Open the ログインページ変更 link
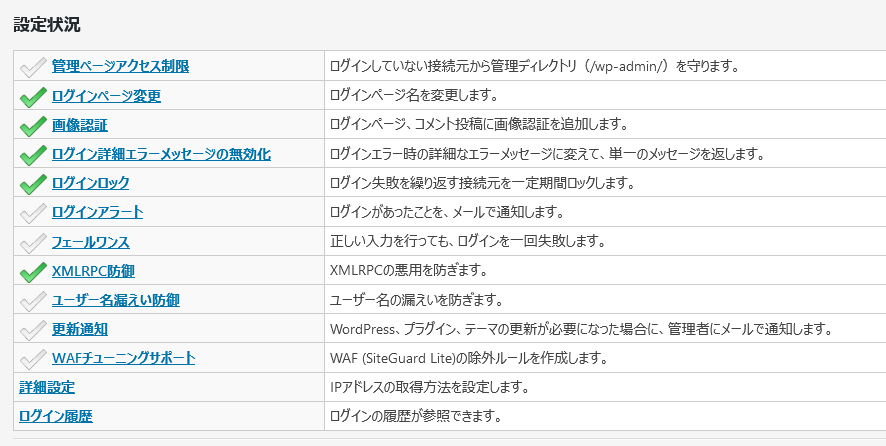Image resolution: width=886 pixels, height=446 pixels. (106, 96)
